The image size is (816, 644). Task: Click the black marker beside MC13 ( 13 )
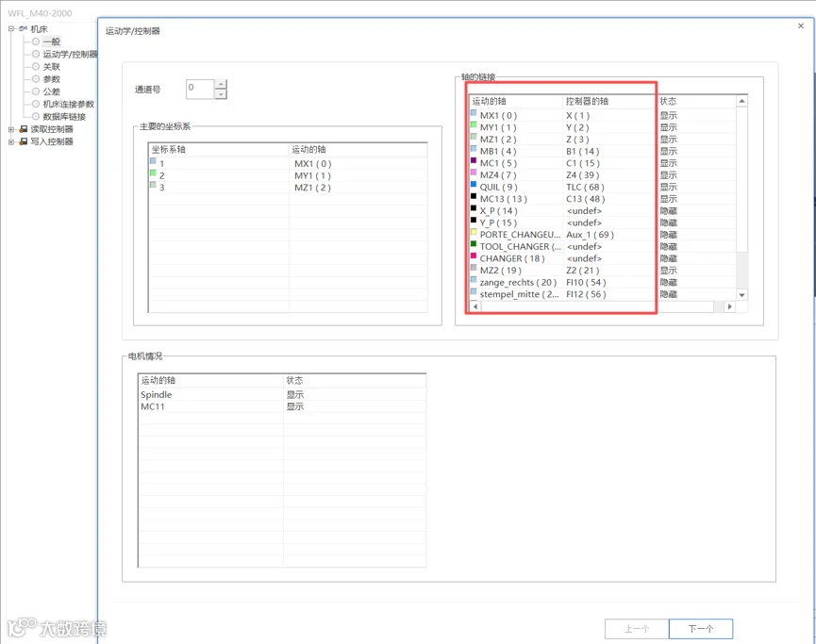coord(474,196)
